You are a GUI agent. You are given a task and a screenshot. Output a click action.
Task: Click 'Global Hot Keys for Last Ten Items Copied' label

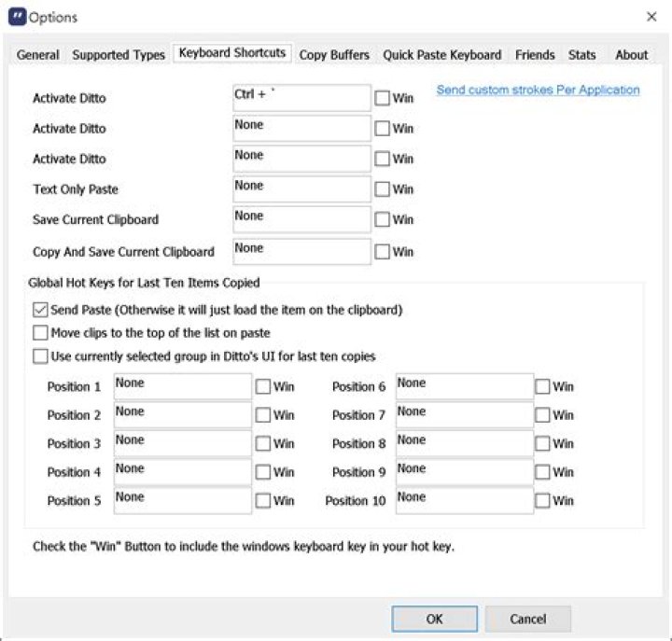(x=144, y=283)
